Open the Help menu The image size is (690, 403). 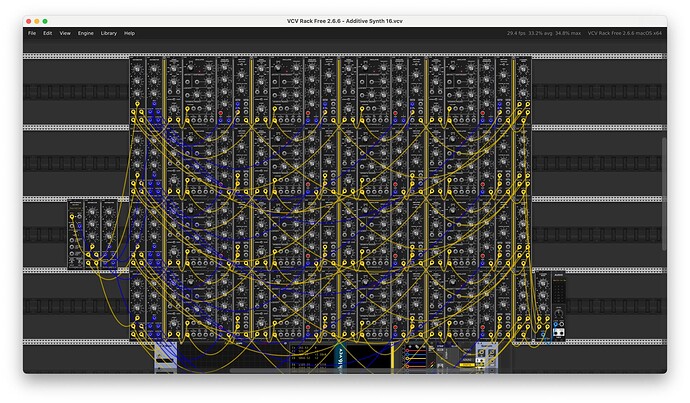coord(129,33)
